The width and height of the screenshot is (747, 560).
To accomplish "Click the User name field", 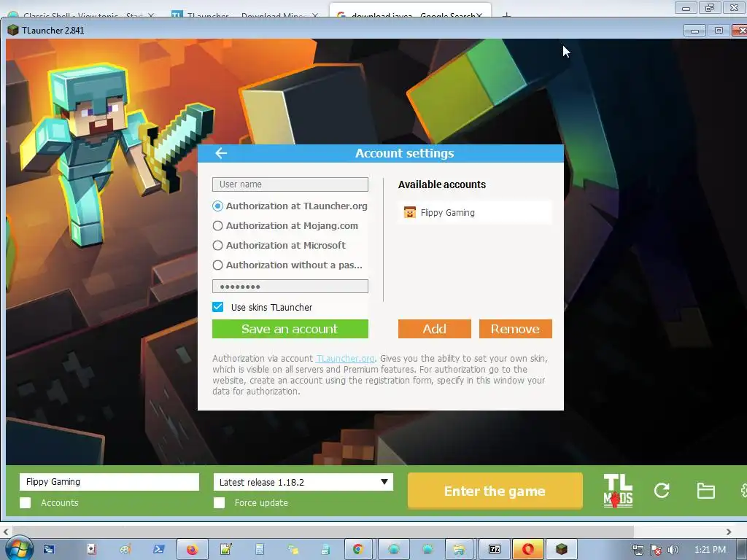I will 290,184.
